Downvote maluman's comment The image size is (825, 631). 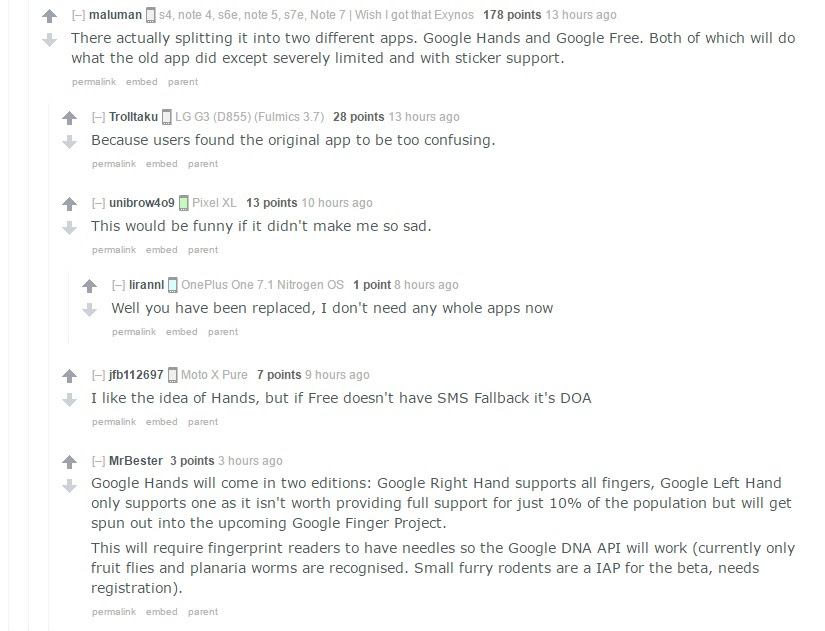point(49,40)
